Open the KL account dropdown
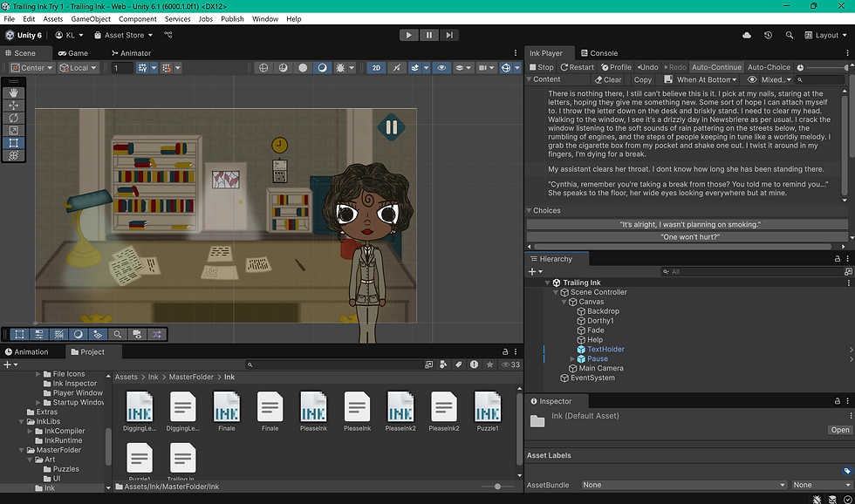This screenshot has width=855, height=504. point(70,35)
